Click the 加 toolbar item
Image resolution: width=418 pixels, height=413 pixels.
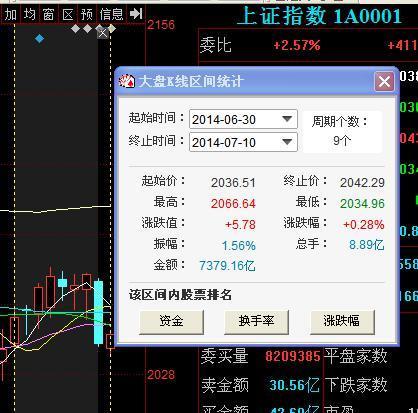tap(10, 14)
